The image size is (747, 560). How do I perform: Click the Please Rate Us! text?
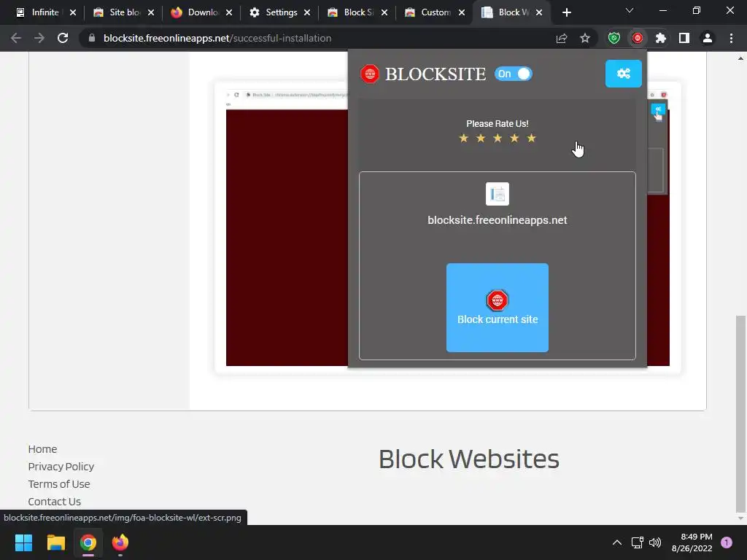498,124
